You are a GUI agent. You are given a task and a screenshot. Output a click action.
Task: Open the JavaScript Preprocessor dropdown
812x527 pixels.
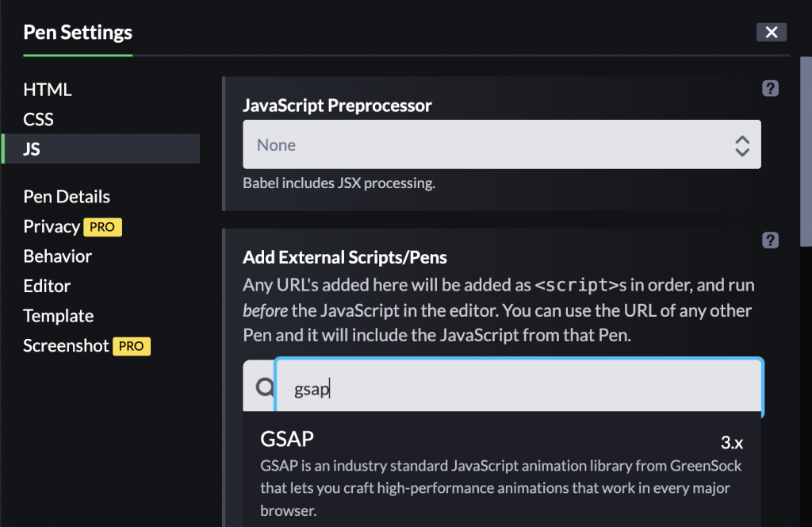(501, 145)
